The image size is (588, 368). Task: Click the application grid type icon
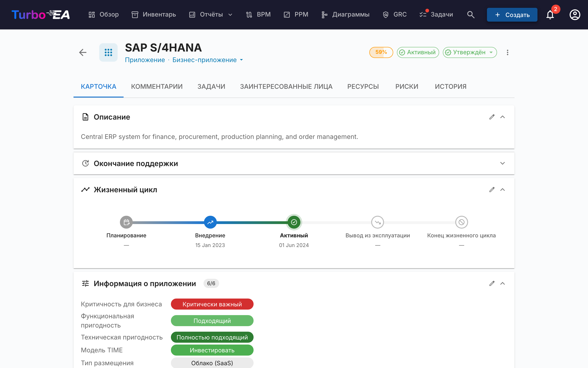click(x=108, y=52)
